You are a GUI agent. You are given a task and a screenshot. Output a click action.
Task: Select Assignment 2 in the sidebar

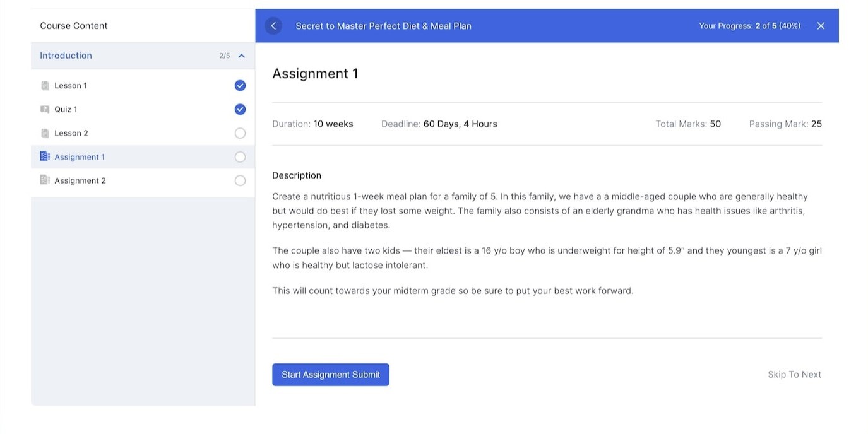pyautogui.click(x=80, y=180)
